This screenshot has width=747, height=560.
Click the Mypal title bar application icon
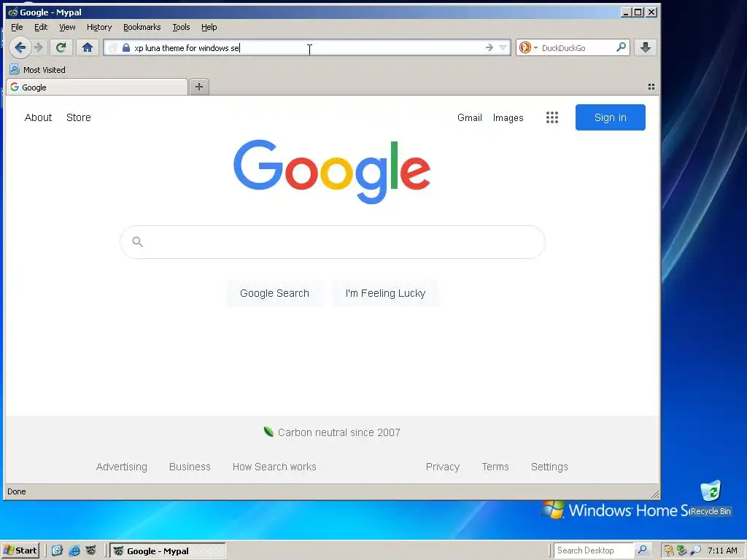point(13,12)
